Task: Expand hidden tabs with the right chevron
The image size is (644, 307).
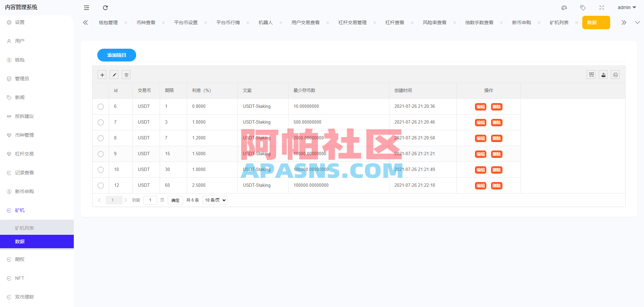Action: [x=624, y=22]
